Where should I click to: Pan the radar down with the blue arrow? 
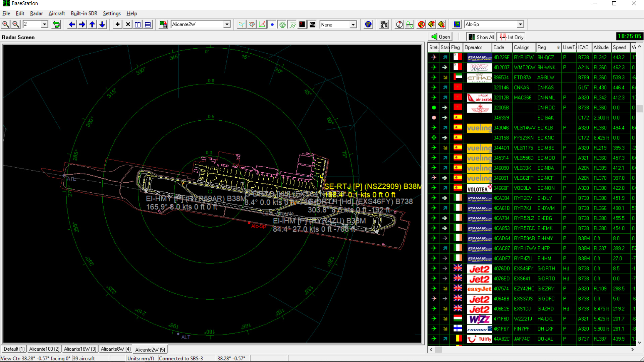102,24
